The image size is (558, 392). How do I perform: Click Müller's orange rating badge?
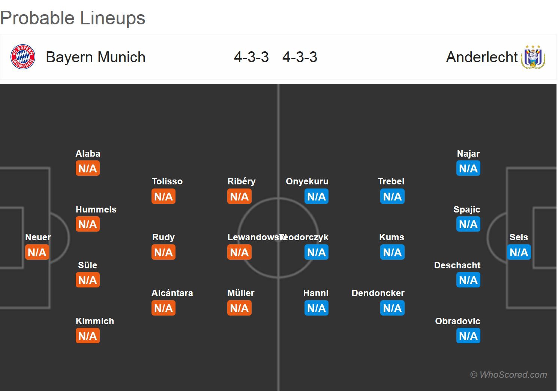click(239, 308)
